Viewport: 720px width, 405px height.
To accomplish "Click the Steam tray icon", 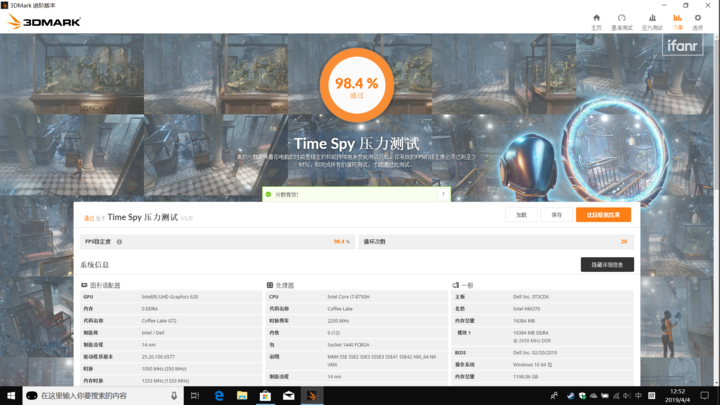I will 571,395.
